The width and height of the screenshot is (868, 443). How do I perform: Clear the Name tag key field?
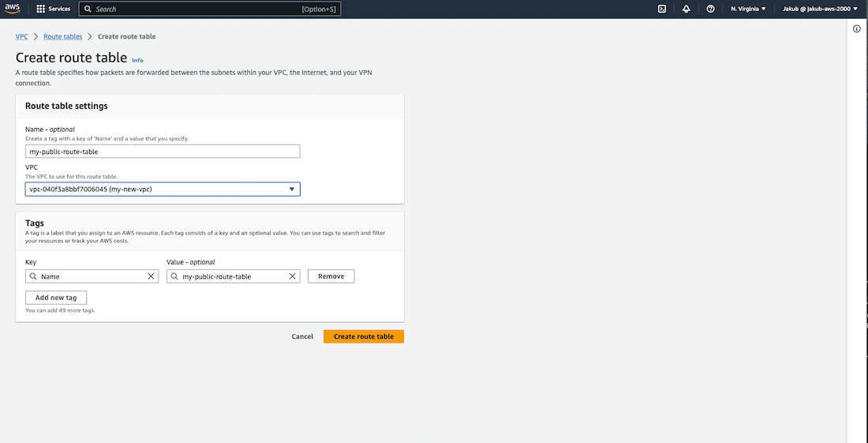pos(152,276)
